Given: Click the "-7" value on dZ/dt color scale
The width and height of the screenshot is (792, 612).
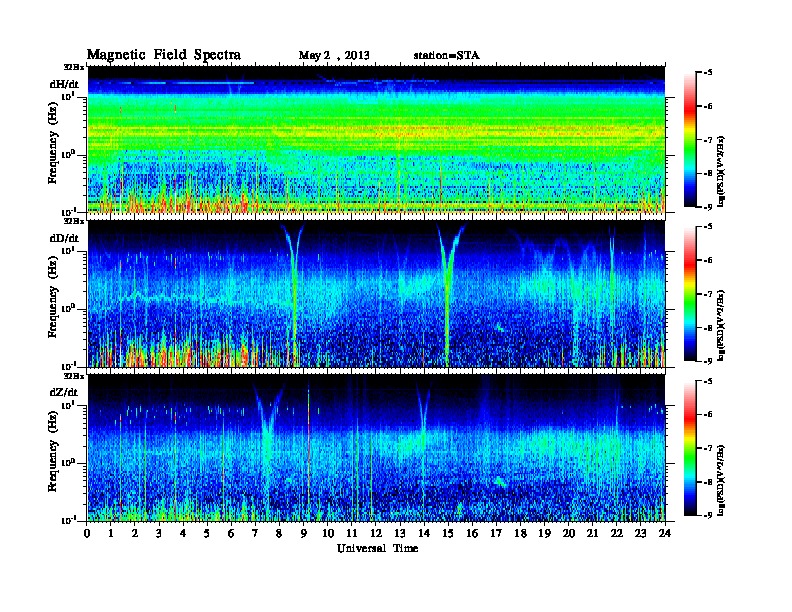Looking at the screenshot, I should pos(708,448).
